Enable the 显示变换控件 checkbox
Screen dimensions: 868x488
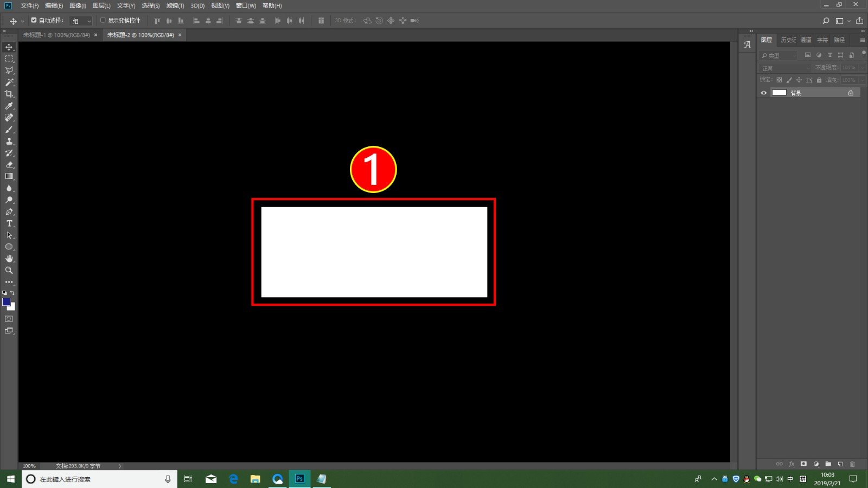(x=103, y=21)
